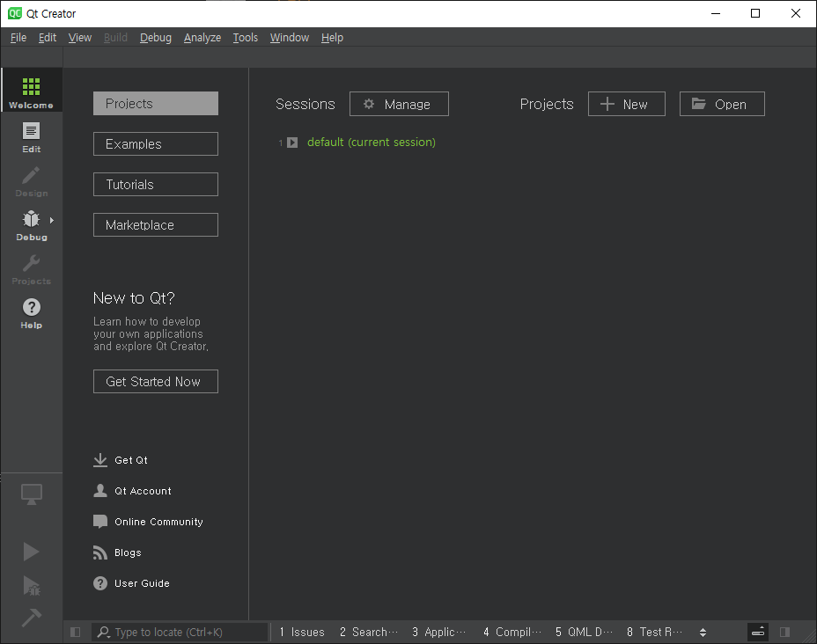
Task: Click the Qt Creator title bar logo
Action: pos(15,13)
